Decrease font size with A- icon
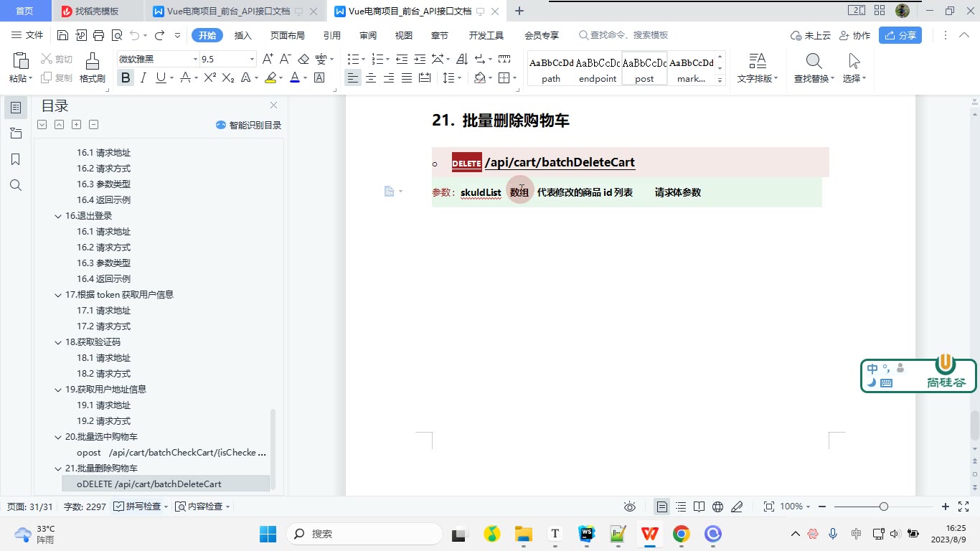Image resolution: width=980 pixels, height=551 pixels. [285, 59]
